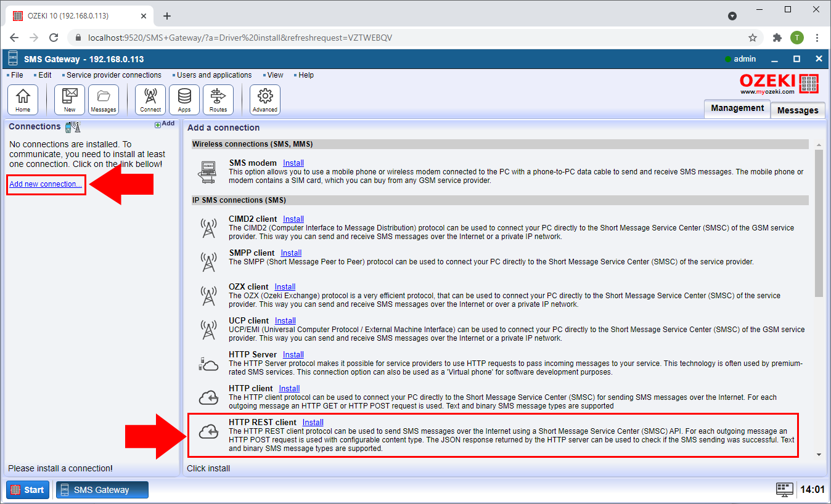Screen dimensions: 831x504
Task: Click the New message toolbar icon
Action: [70, 100]
